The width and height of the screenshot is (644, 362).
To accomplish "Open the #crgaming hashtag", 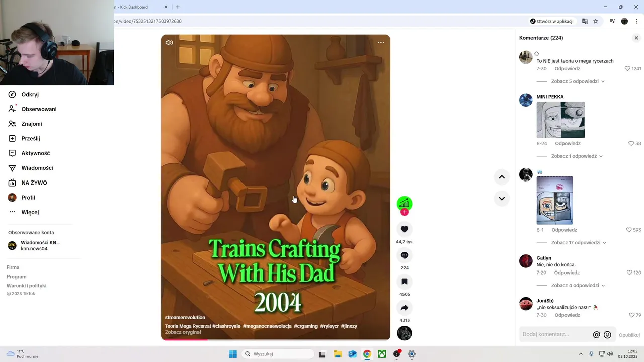I will (306, 326).
